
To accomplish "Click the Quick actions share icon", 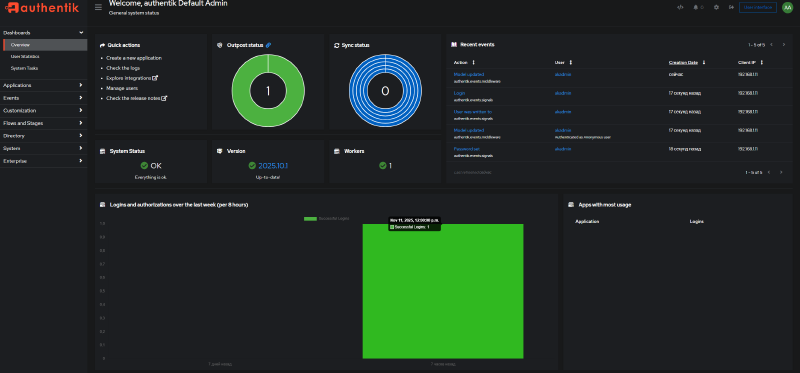I will point(102,45).
